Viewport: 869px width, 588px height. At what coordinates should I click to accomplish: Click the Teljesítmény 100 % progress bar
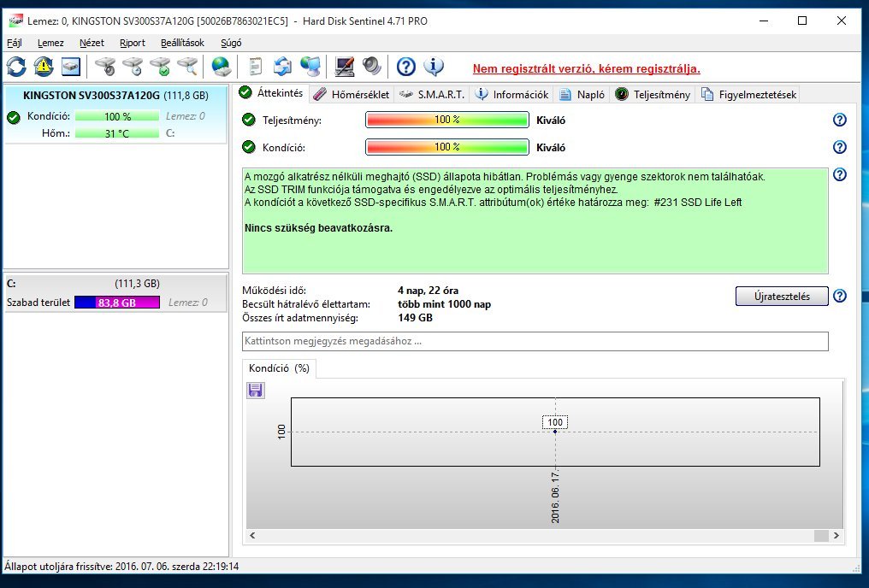tap(446, 120)
